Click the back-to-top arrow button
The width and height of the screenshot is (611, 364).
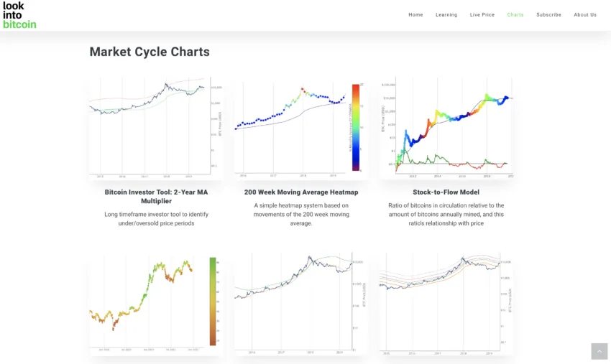pos(599,351)
